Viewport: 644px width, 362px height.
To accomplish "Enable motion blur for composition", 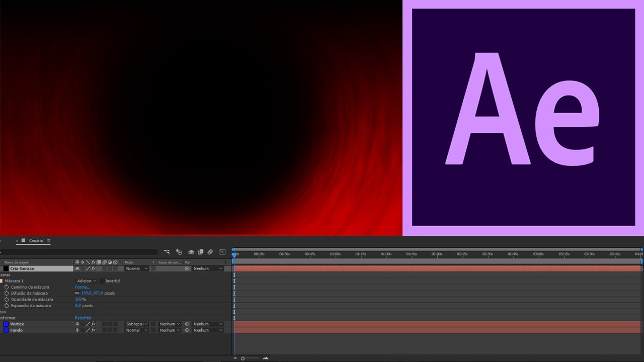I will pyautogui.click(x=210, y=252).
